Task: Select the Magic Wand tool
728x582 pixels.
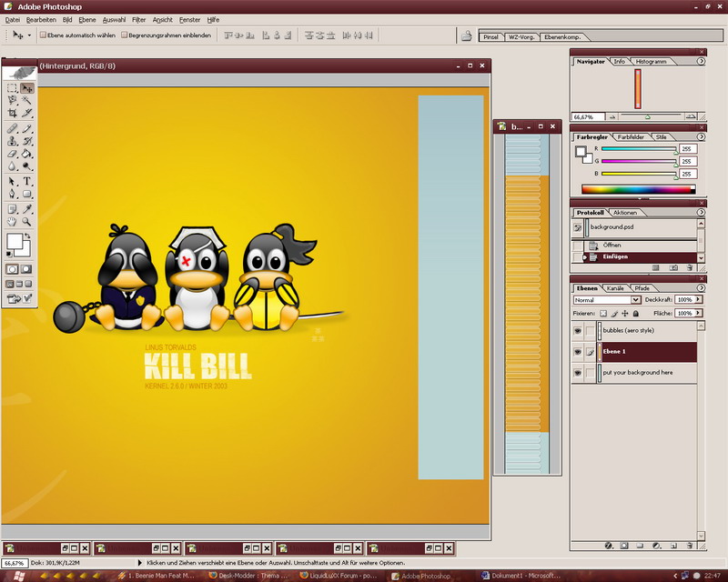Action: pyautogui.click(x=27, y=100)
